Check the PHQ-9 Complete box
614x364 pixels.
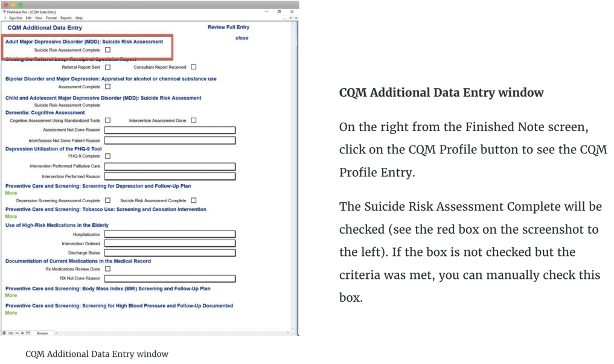click(107, 156)
